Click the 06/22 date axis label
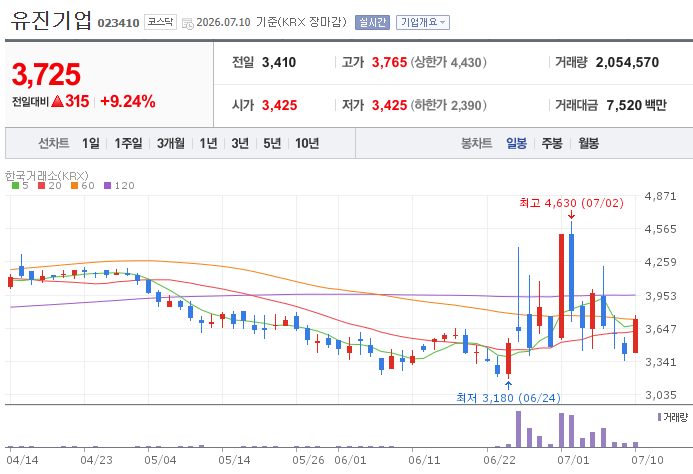 (x=499, y=460)
